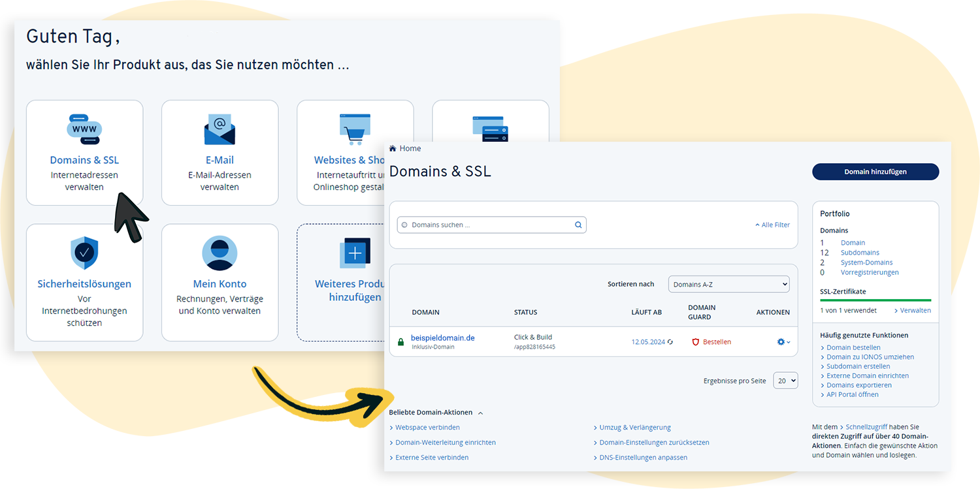Open the Sicherheitslösungen shield icon

coord(84,253)
